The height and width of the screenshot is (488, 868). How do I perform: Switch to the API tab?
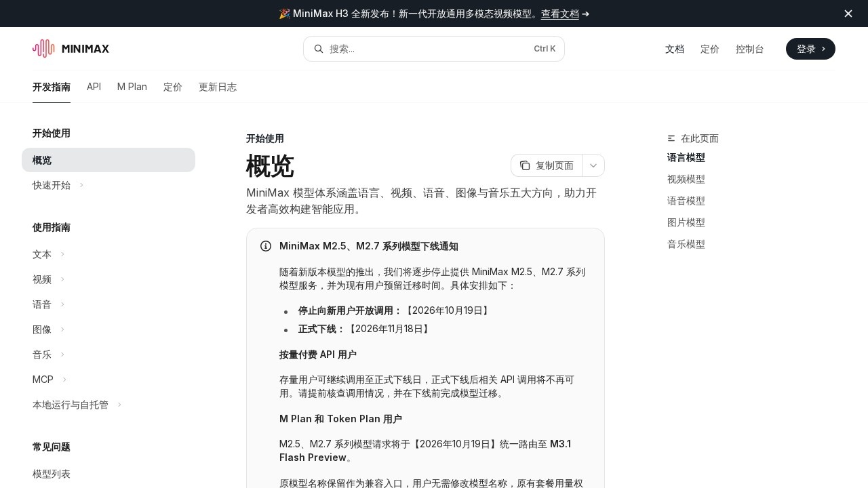tap(94, 87)
